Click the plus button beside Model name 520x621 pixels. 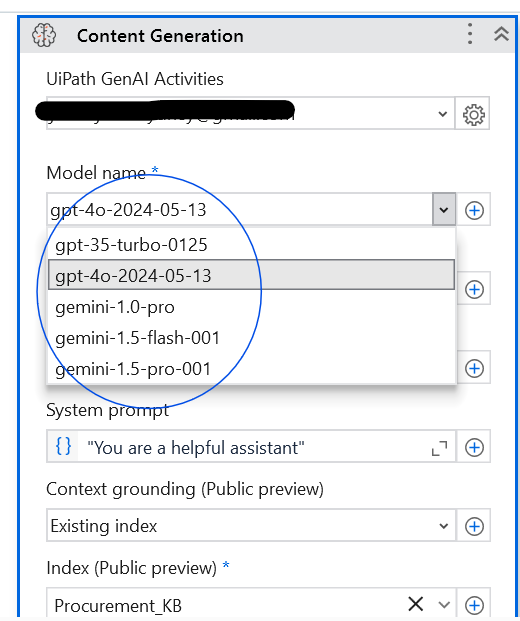[474, 210]
